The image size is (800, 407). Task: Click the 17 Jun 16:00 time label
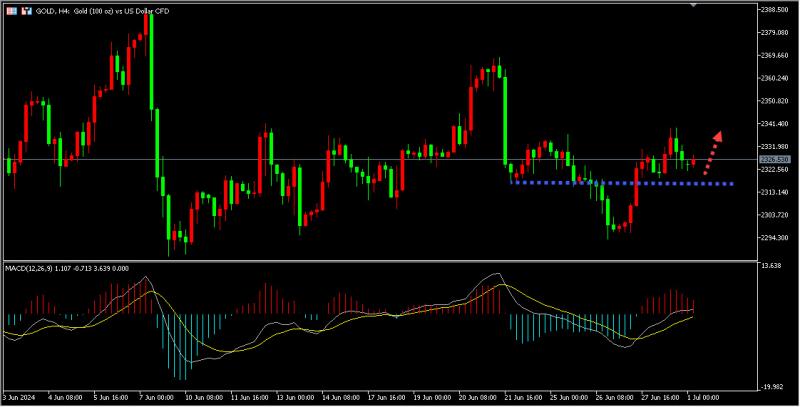[x=387, y=397]
